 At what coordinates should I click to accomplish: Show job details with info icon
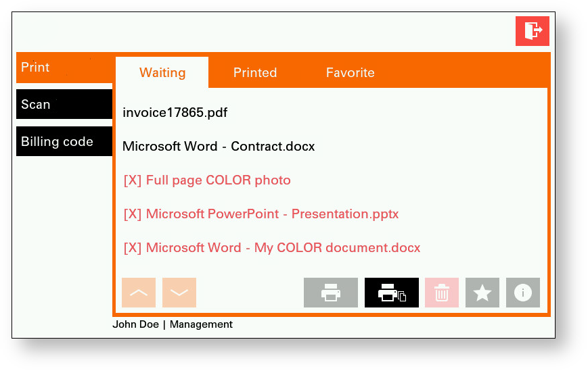pyautogui.click(x=522, y=293)
